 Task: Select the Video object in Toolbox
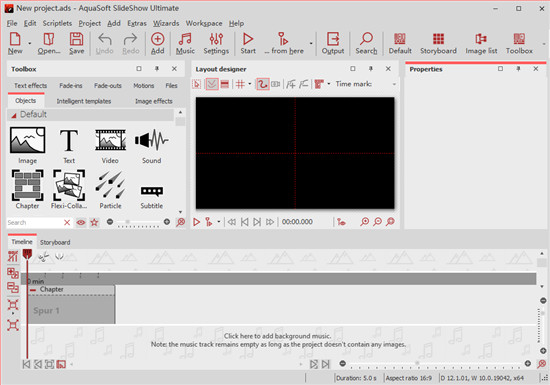pos(110,146)
